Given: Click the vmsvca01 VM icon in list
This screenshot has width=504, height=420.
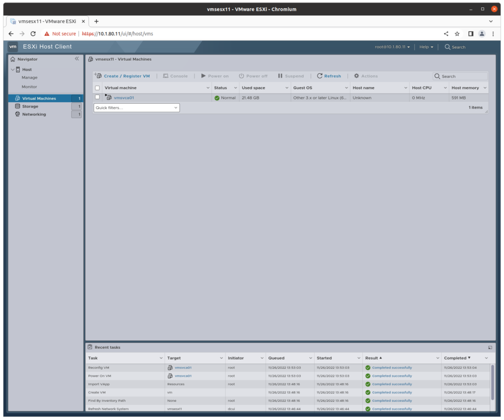Looking at the screenshot, I should click(x=109, y=97).
